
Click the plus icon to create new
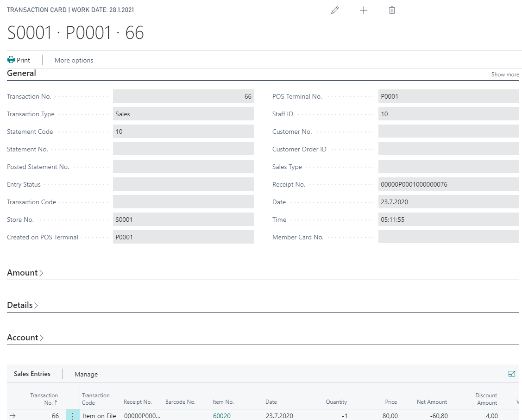pos(364,10)
